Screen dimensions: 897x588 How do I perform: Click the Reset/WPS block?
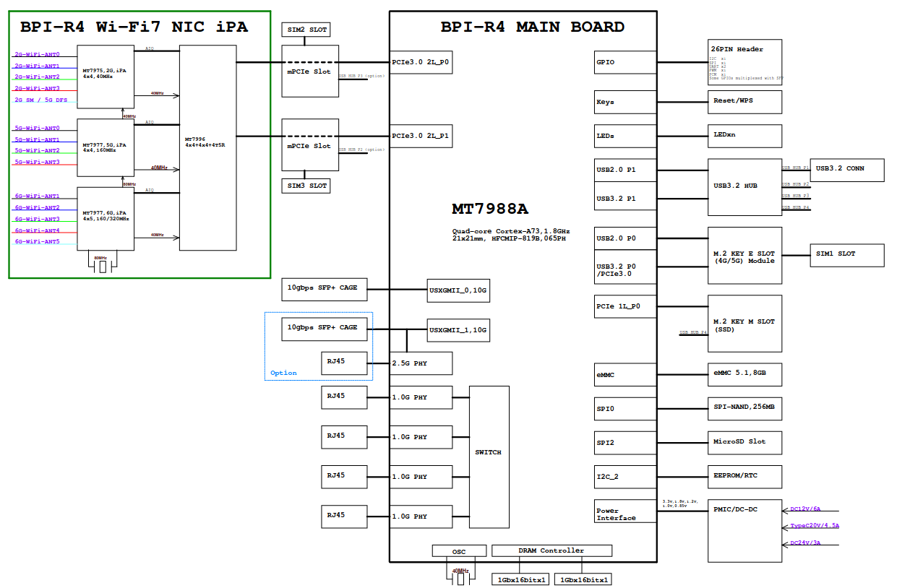(744, 102)
